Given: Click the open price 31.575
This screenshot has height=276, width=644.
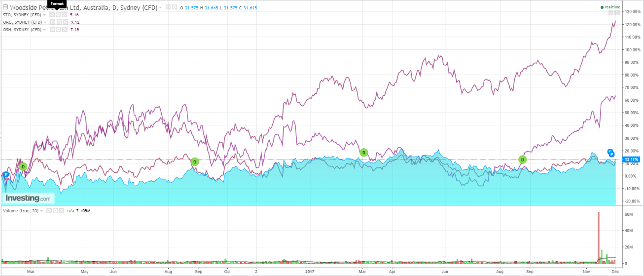Looking at the screenshot, I should tap(191, 7).
